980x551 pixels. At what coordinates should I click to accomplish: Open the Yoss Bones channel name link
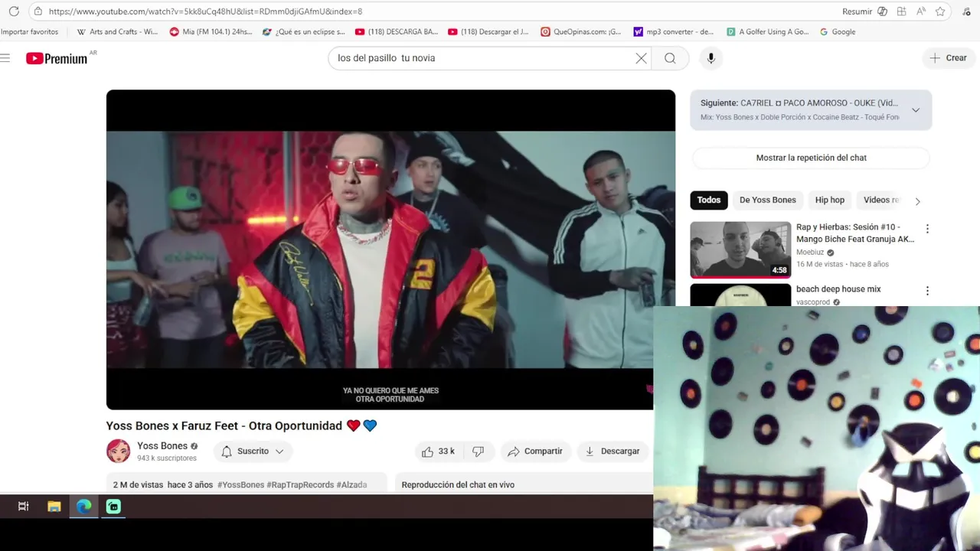[162, 446]
